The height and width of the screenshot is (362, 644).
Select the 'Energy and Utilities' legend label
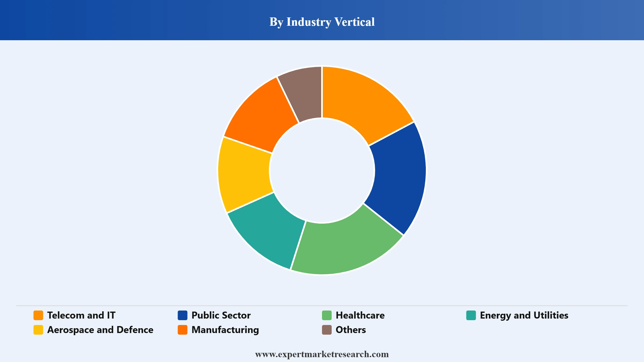point(524,316)
